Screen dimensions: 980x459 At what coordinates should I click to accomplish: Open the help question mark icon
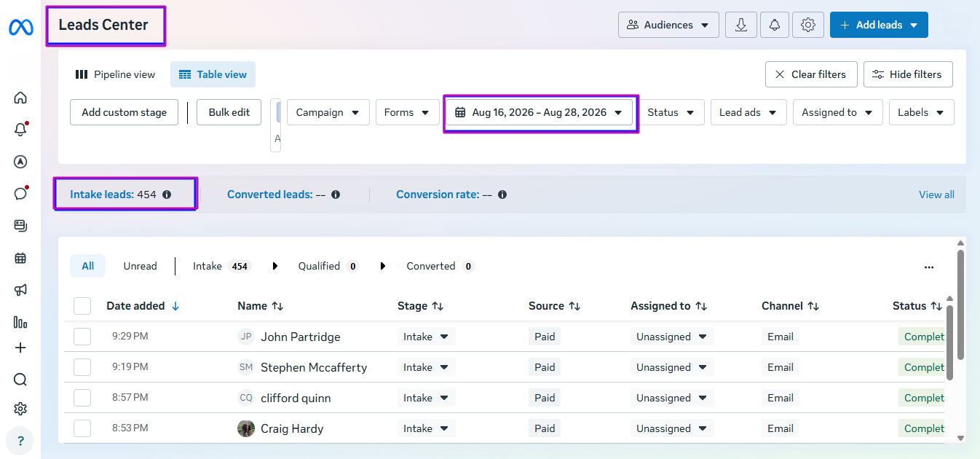tap(20, 441)
